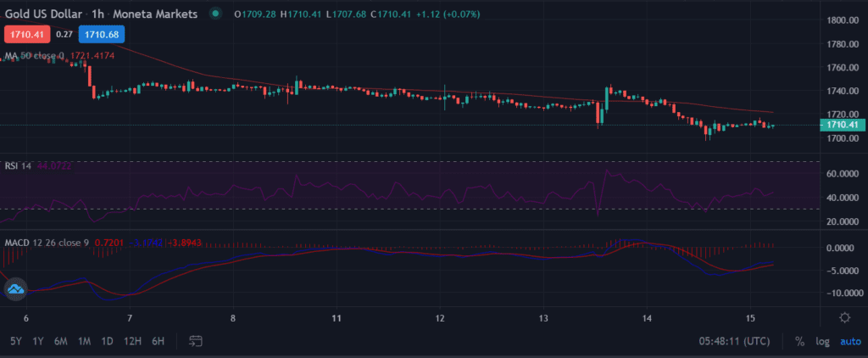
Task: Select the 1M time range
Action: pos(85,341)
